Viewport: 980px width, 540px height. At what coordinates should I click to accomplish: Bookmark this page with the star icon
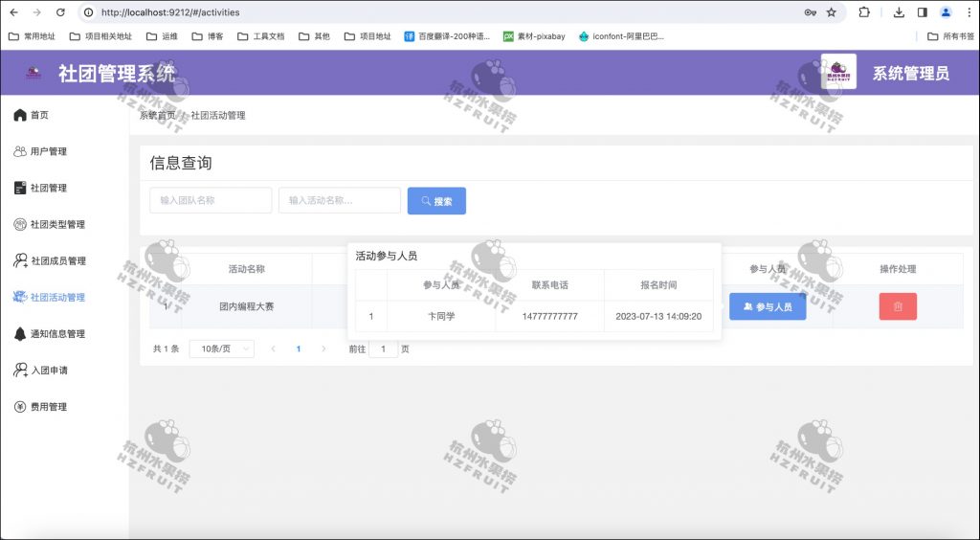point(832,12)
